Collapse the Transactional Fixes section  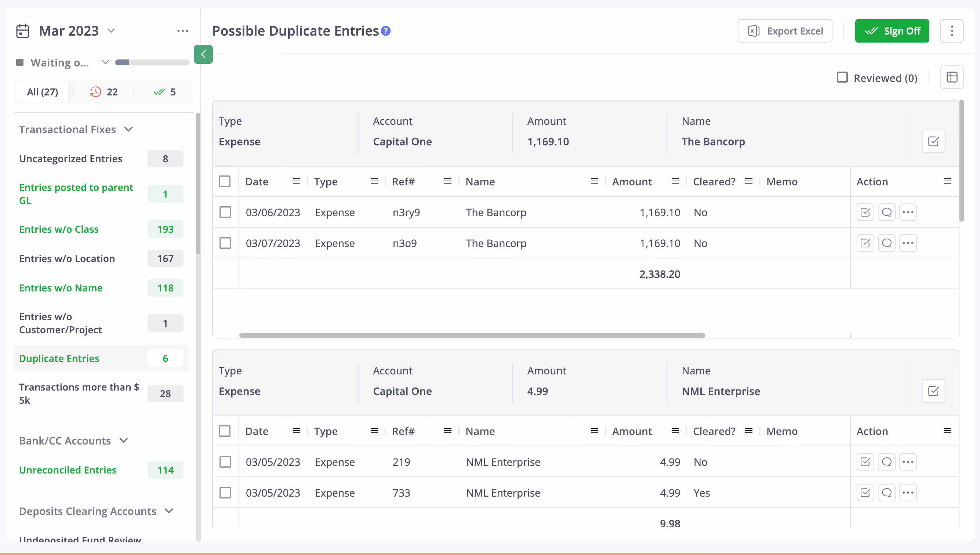pos(128,129)
